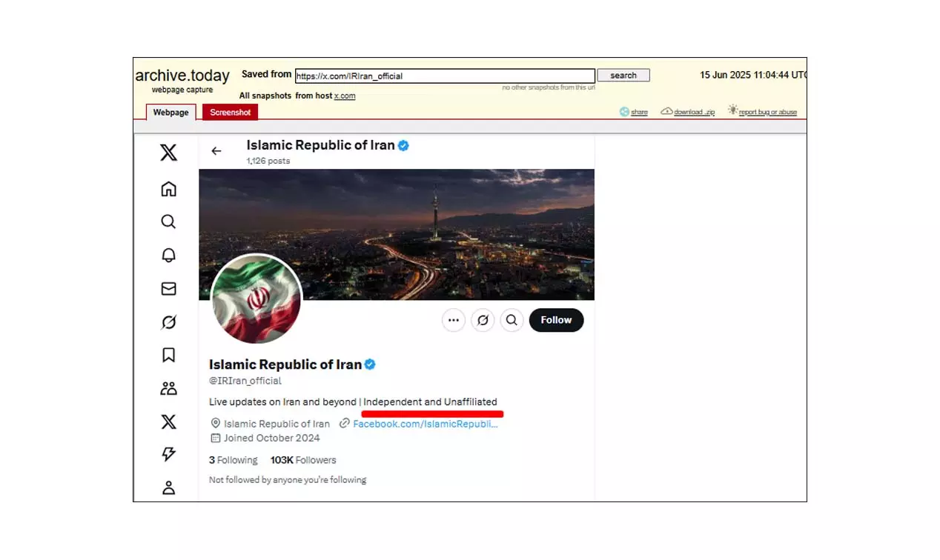Open the Communities people icon
This screenshot has width=940, height=560.
168,388
